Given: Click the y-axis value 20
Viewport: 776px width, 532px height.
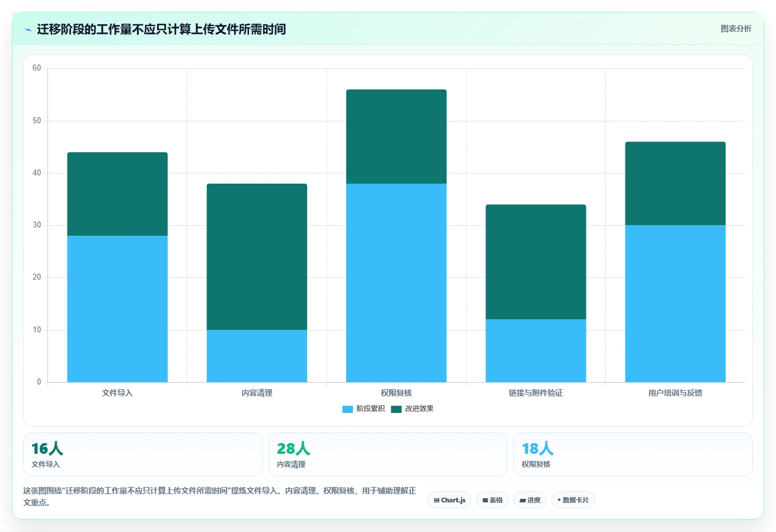Looking at the screenshot, I should (37, 277).
